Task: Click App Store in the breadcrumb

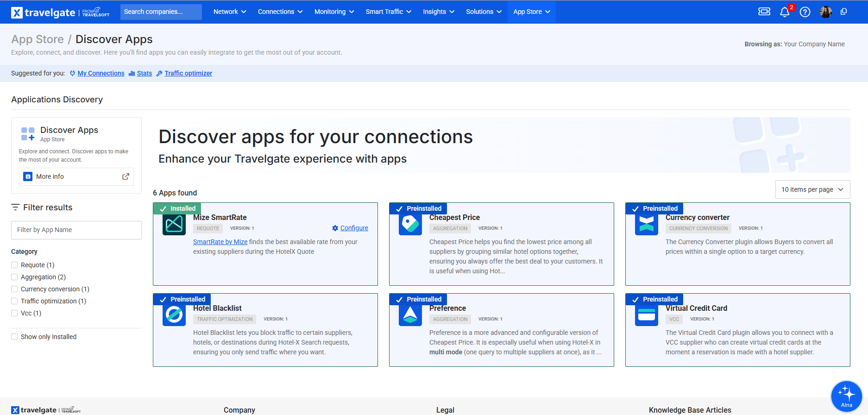Action: coord(38,39)
